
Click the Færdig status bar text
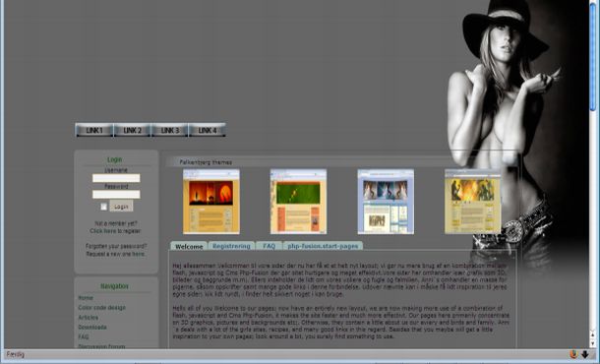pyautogui.click(x=16, y=354)
